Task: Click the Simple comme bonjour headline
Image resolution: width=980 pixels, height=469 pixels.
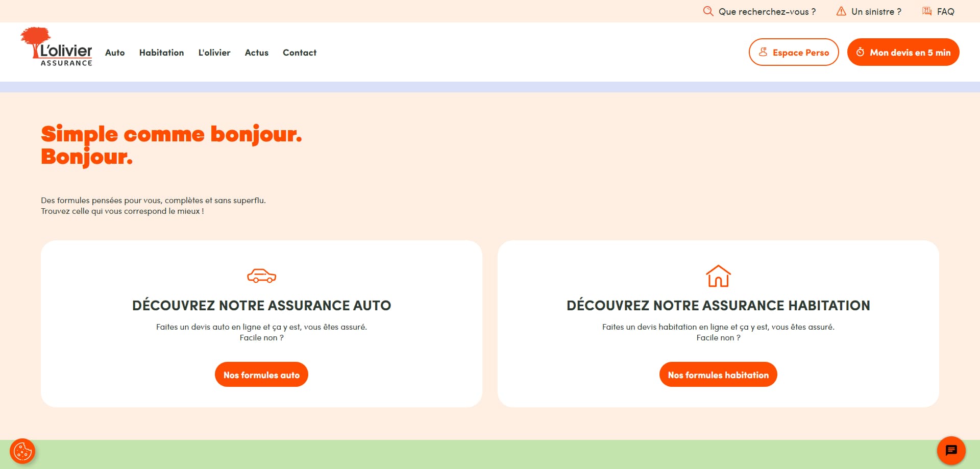Action: point(171,145)
